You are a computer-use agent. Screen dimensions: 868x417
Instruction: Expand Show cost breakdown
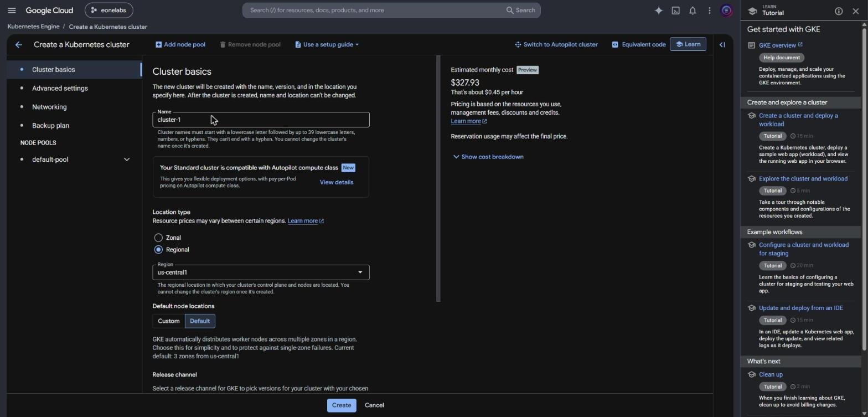click(x=488, y=157)
